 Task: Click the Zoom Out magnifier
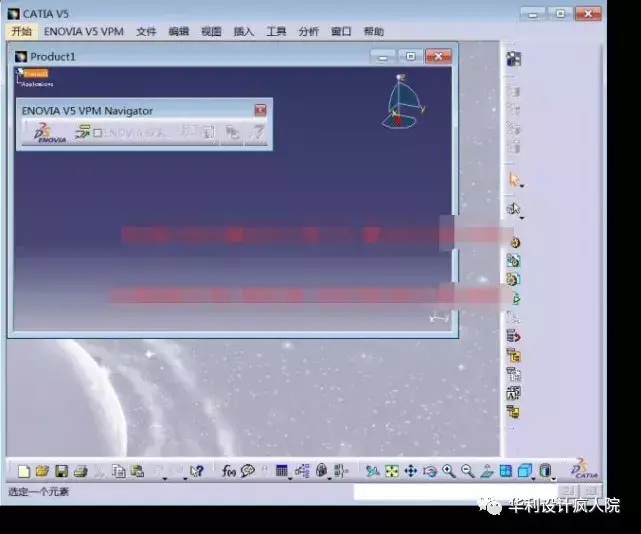click(468, 471)
